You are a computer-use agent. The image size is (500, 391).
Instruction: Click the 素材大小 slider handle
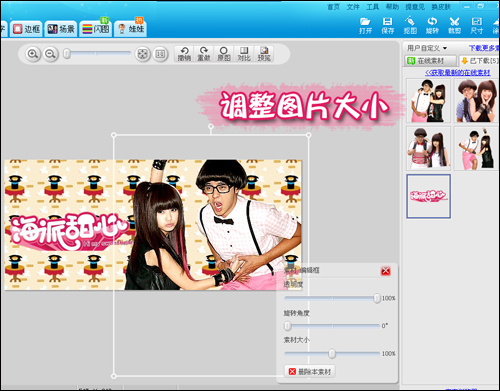(332, 353)
